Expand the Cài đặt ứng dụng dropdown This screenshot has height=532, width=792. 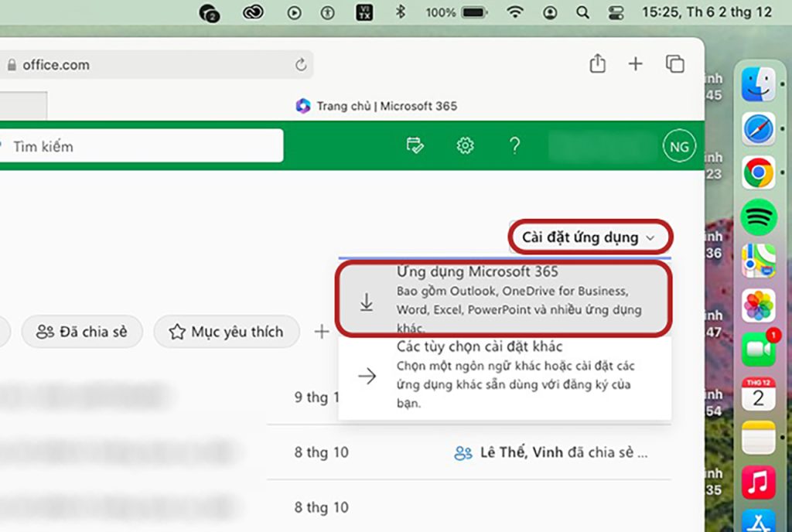589,237
